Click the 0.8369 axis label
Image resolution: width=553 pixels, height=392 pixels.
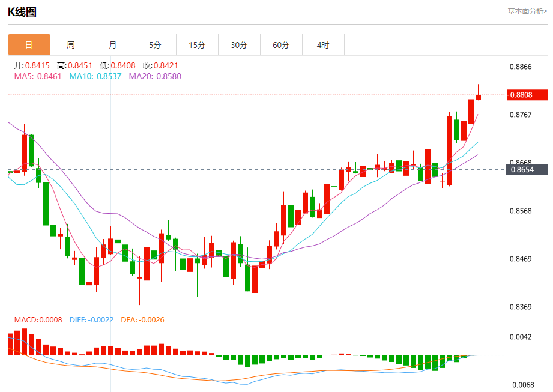521,307
